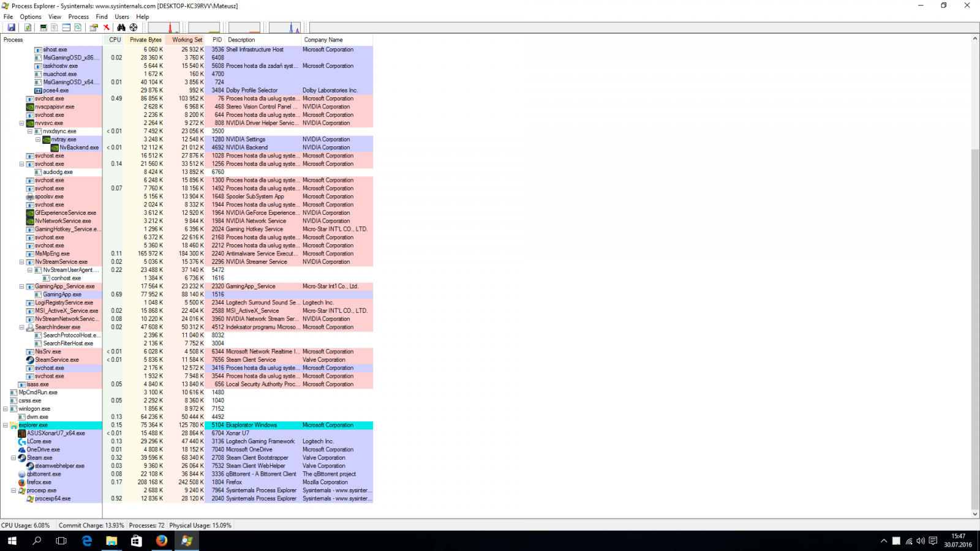
Task: Open the View menu
Action: (55, 17)
